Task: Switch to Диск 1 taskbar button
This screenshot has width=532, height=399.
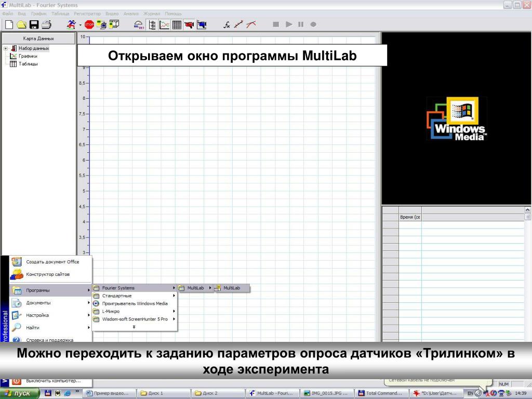Action: 163,394
